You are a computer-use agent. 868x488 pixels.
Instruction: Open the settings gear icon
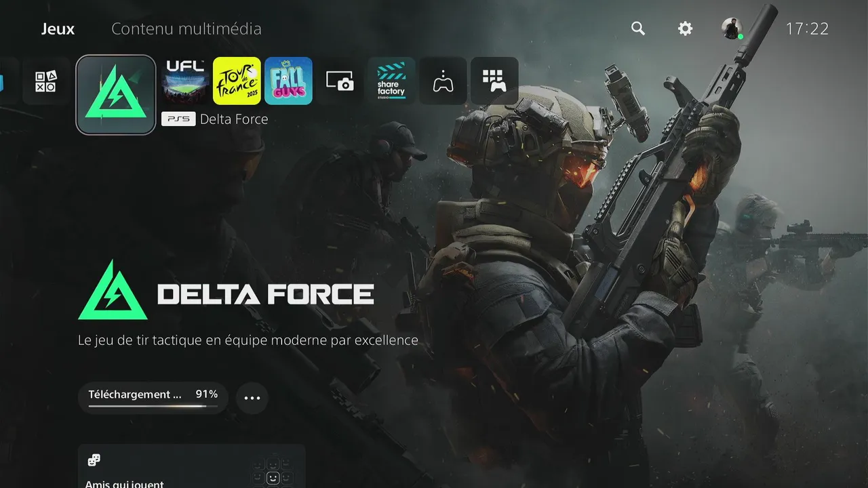[686, 28]
